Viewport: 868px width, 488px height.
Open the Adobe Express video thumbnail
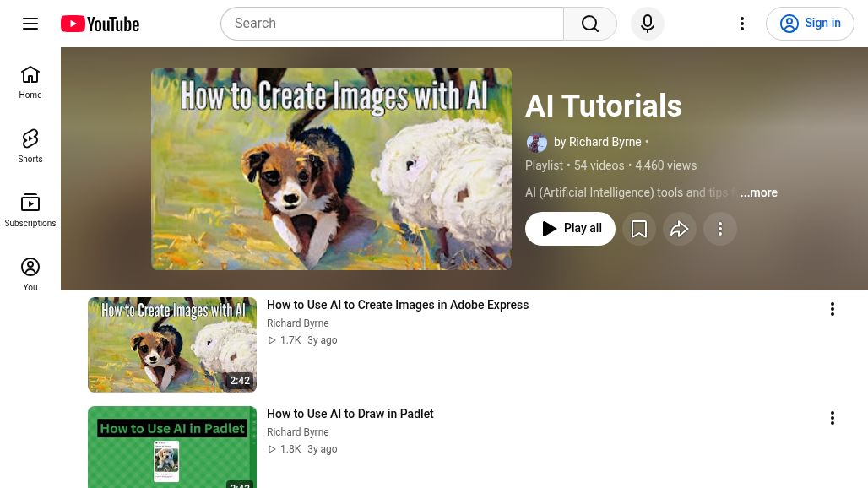[172, 344]
